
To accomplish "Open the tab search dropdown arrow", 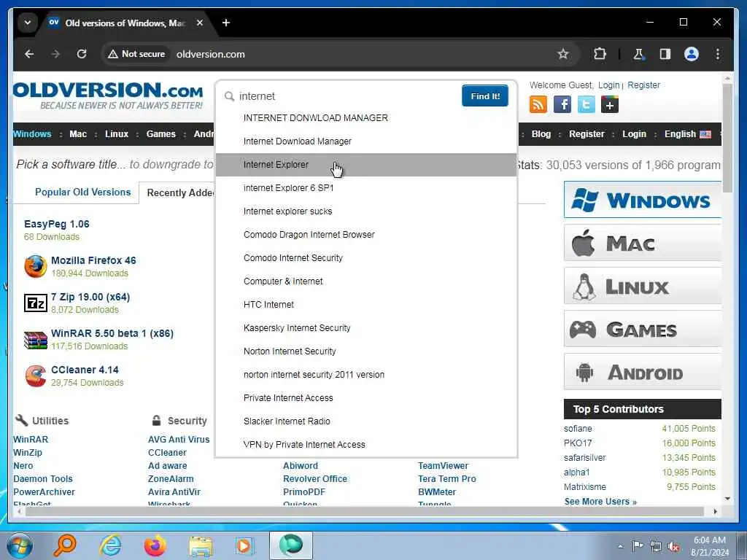I will [x=28, y=23].
